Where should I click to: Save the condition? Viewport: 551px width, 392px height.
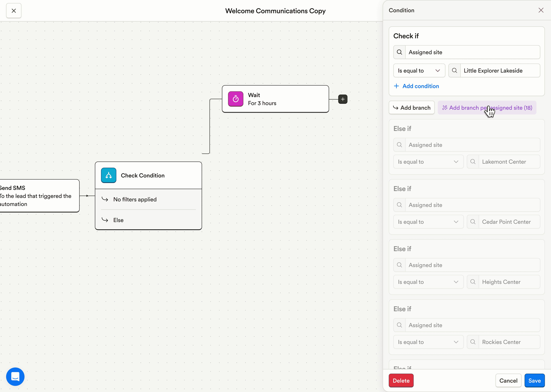click(535, 381)
